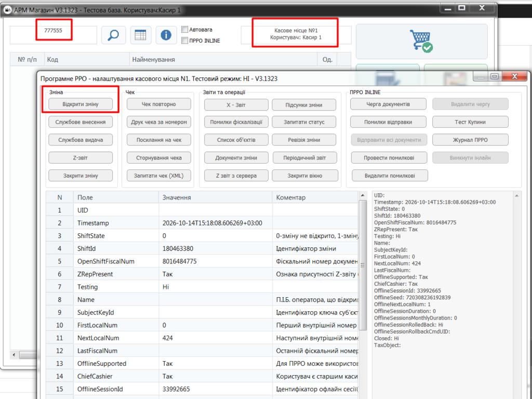Open the table grid icon button
The image size is (532, 399).
(140, 35)
